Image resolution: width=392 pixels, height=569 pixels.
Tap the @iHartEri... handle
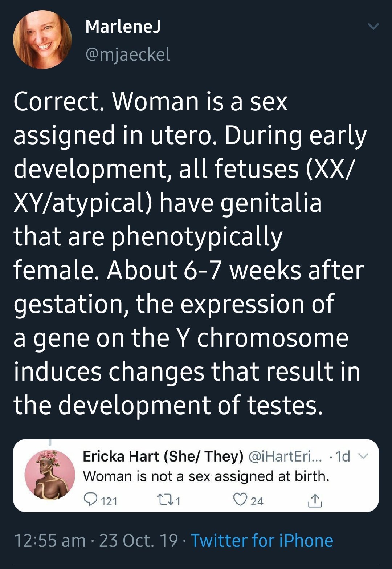(285, 456)
